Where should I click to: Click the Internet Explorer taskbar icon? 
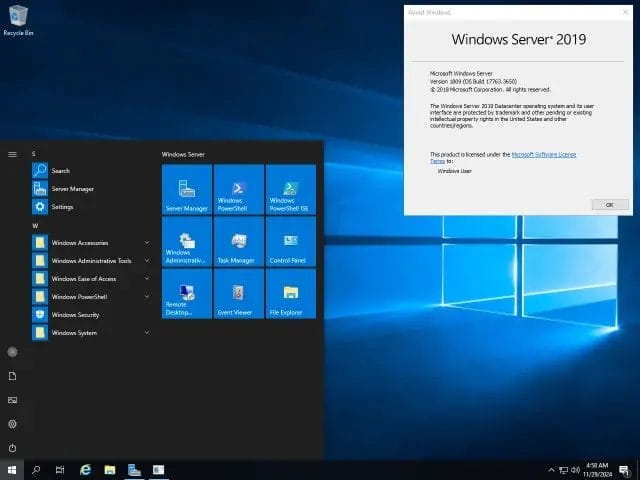(85, 469)
